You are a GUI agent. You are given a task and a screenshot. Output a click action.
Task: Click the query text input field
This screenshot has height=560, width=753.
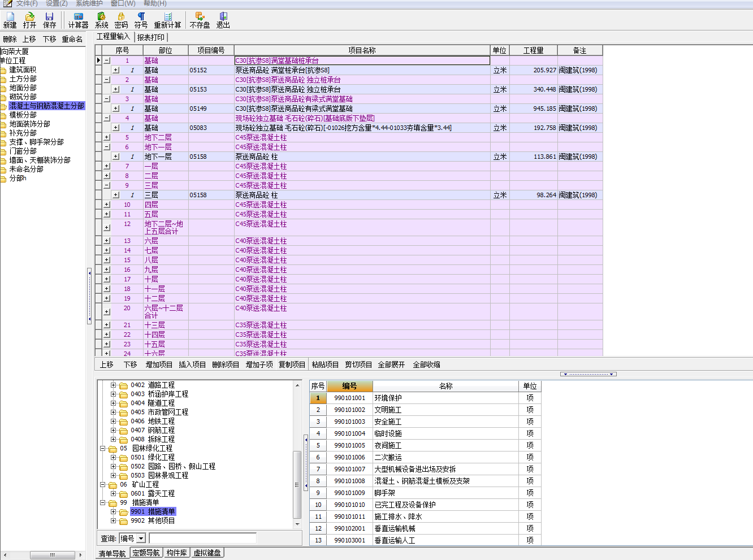click(202, 539)
